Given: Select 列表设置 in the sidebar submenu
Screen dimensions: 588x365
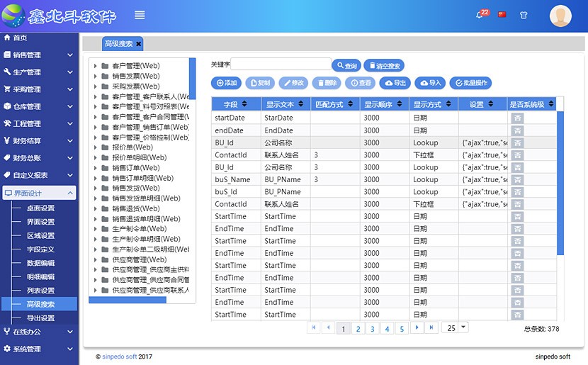Looking at the screenshot, I should (40, 291).
